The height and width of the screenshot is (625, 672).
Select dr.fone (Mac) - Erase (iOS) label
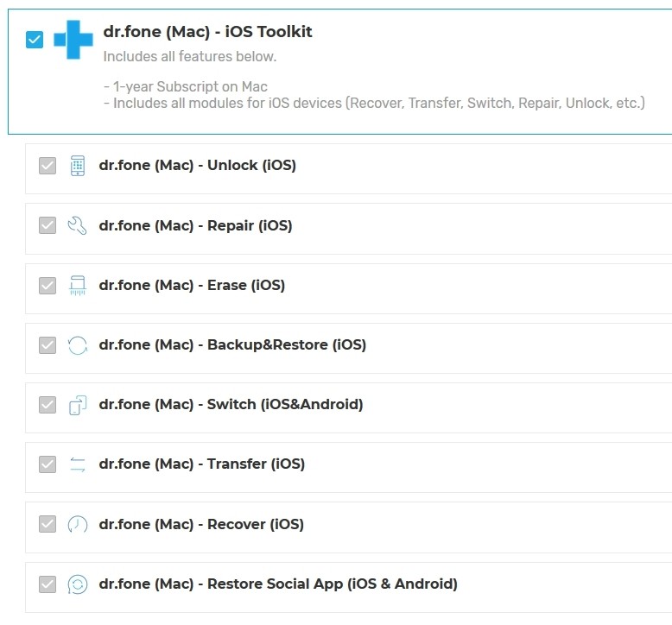[x=192, y=285]
